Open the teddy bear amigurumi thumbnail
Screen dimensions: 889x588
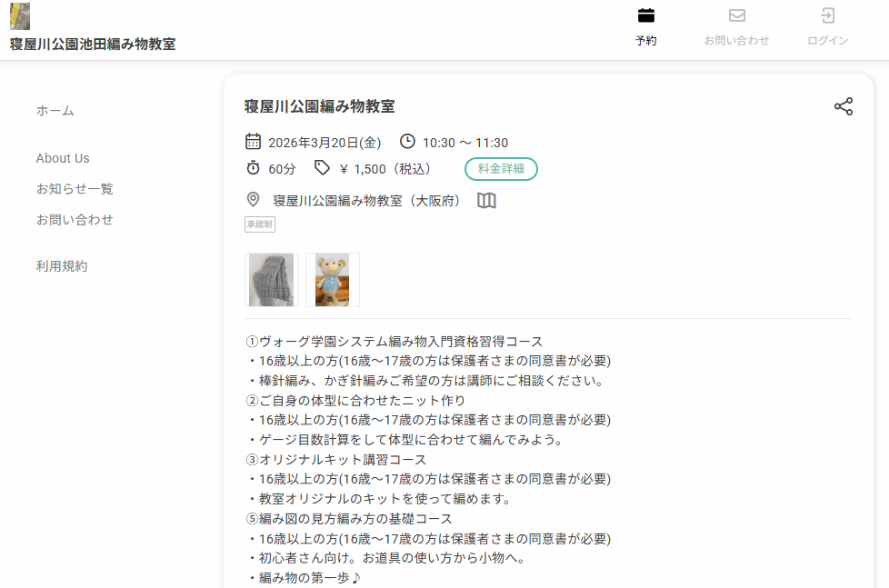(333, 280)
